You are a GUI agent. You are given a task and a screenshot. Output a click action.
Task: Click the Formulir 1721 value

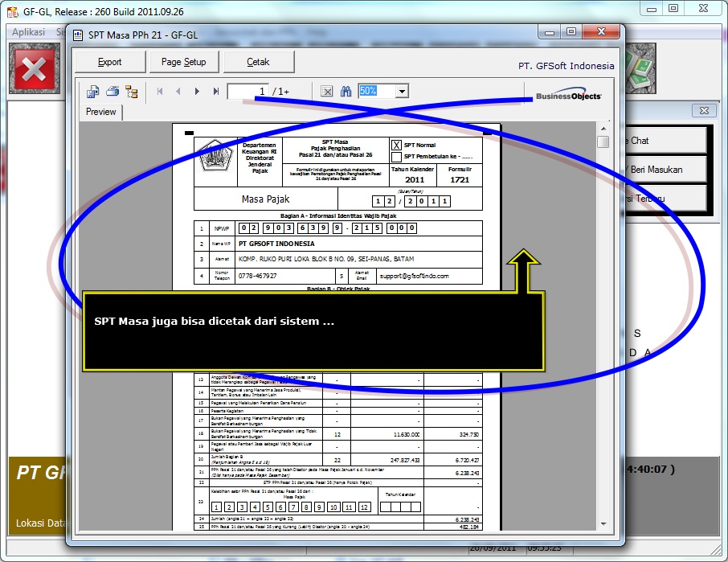click(x=460, y=180)
